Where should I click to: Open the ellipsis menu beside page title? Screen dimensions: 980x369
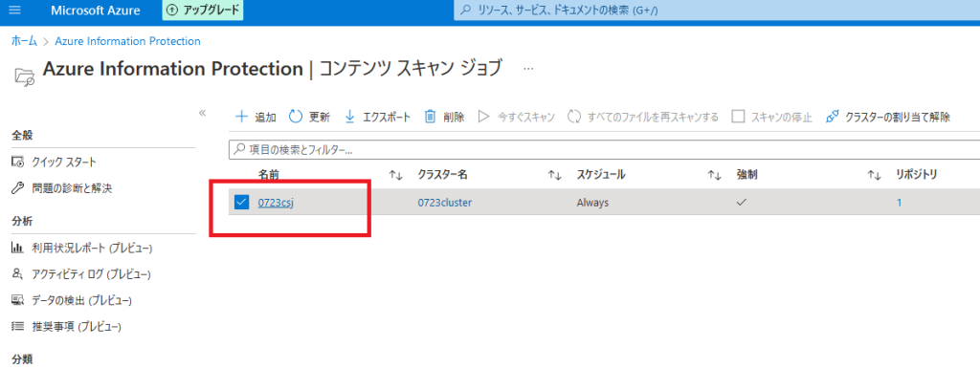click(x=528, y=69)
